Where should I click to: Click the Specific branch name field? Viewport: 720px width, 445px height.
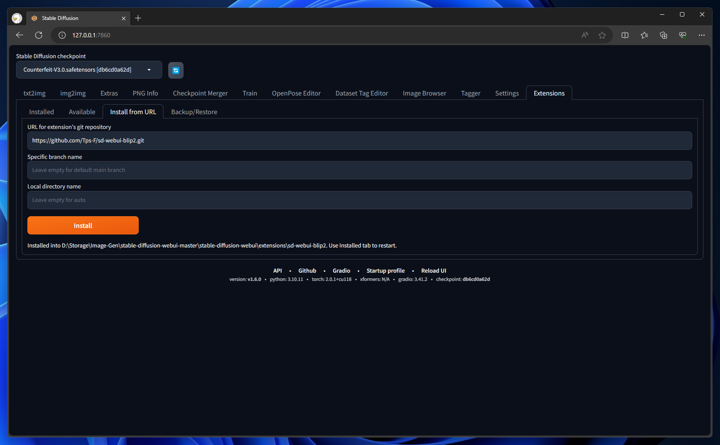point(360,170)
